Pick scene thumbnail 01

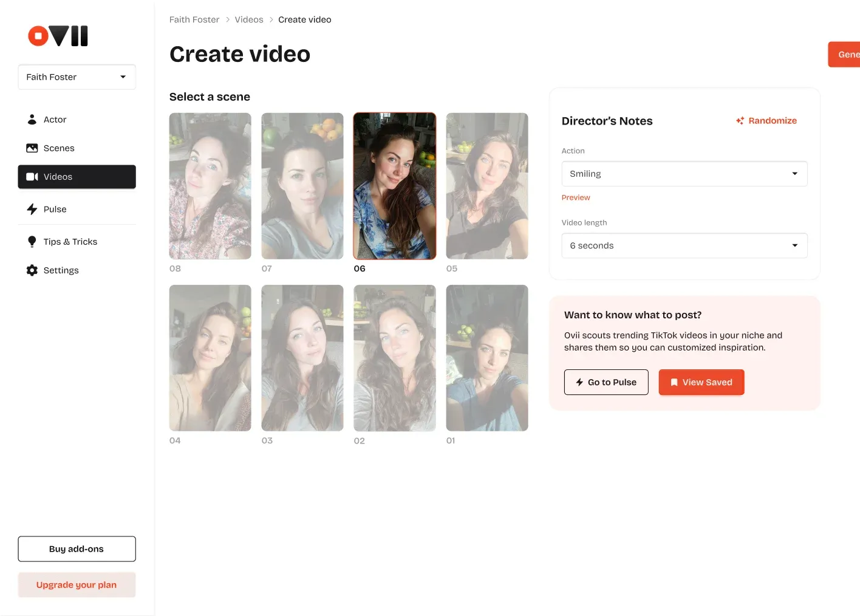click(x=487, y=358)
